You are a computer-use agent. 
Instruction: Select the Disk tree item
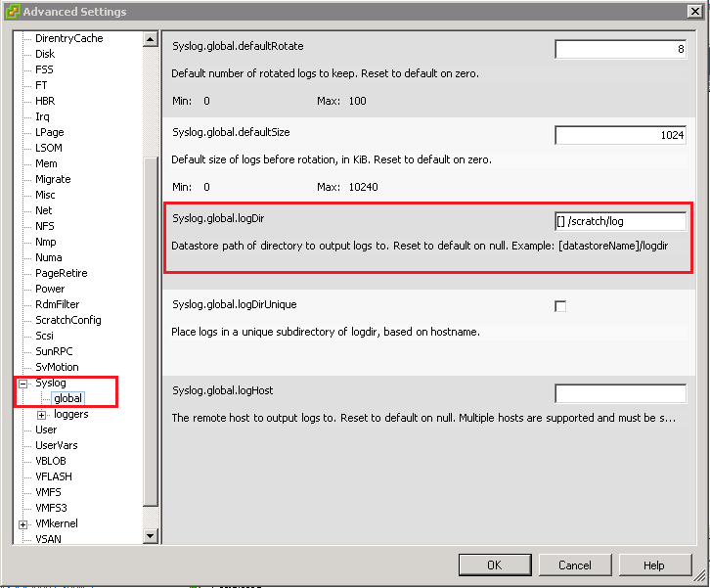45,54
